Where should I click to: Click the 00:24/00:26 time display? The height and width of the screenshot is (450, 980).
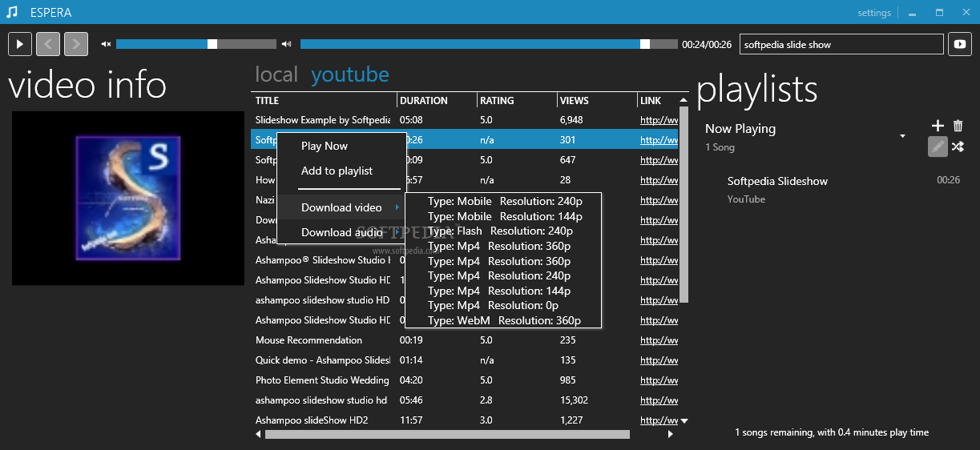tap(707, 45)
